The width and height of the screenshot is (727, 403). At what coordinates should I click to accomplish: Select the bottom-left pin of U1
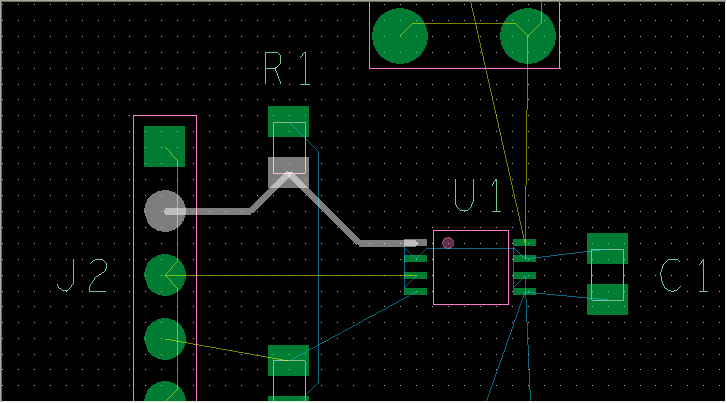415,291
